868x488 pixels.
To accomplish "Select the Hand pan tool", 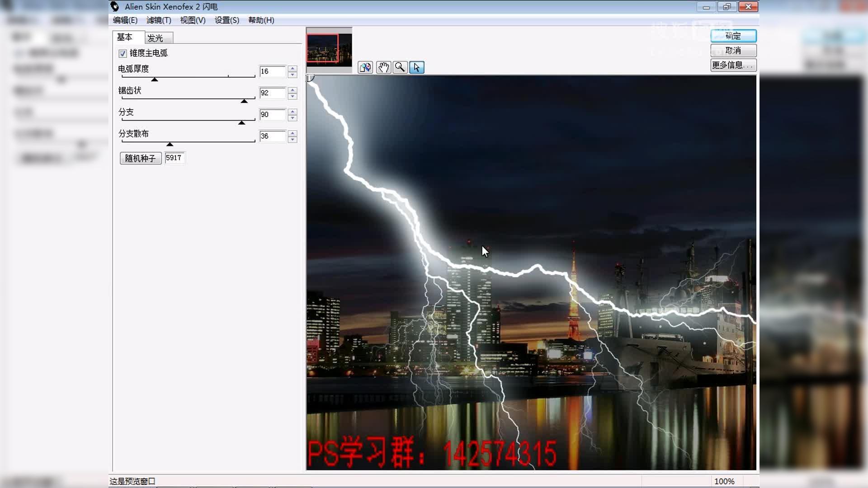I will tap(383, 68).
